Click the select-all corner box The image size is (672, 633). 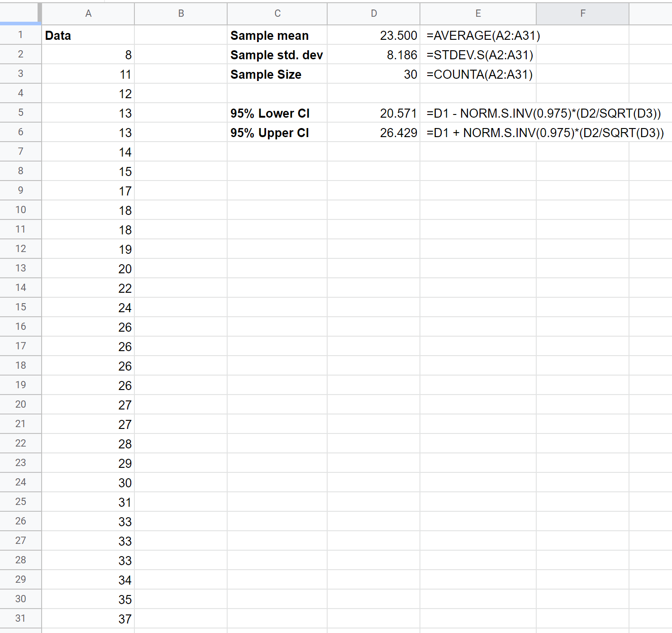point(20,13)
